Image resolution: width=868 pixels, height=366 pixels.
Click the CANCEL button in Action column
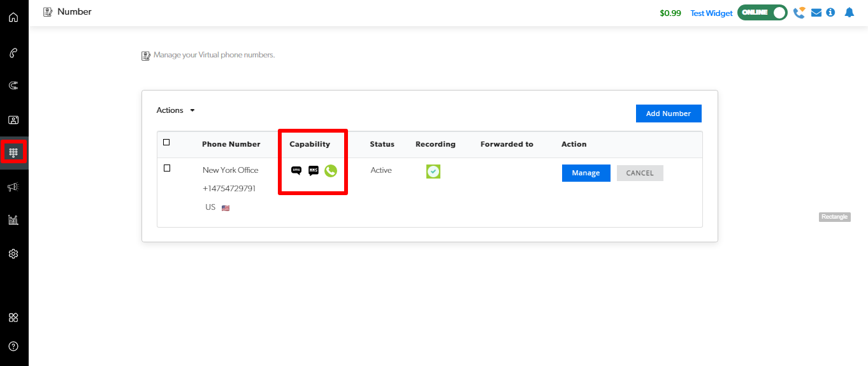coord(640,173)
